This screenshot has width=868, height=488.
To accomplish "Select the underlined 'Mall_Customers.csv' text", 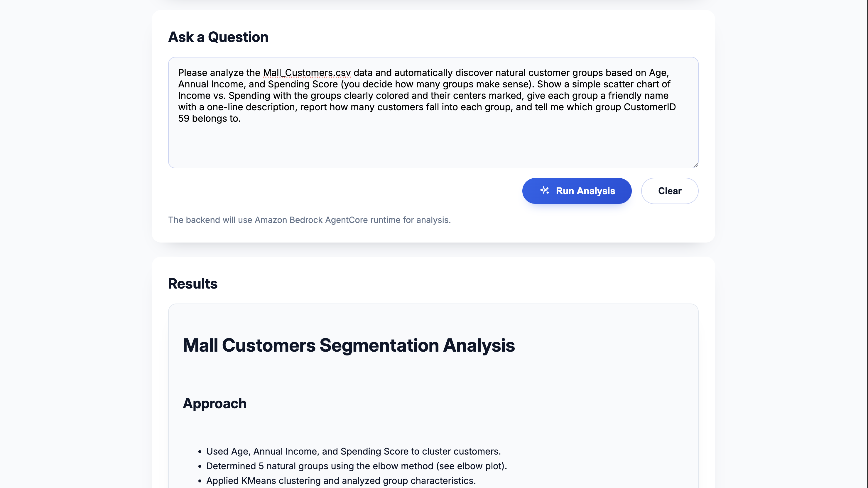I will click(x=307, y=73).
